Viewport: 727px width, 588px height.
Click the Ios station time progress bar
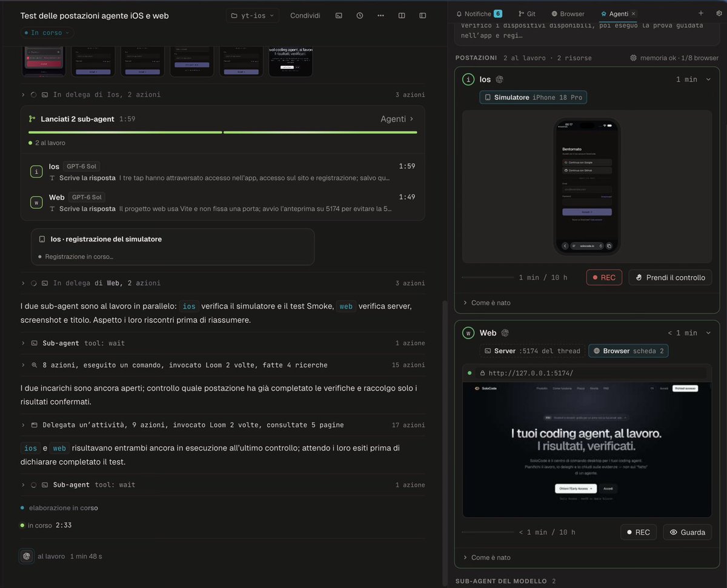click(x=486, y=277)
